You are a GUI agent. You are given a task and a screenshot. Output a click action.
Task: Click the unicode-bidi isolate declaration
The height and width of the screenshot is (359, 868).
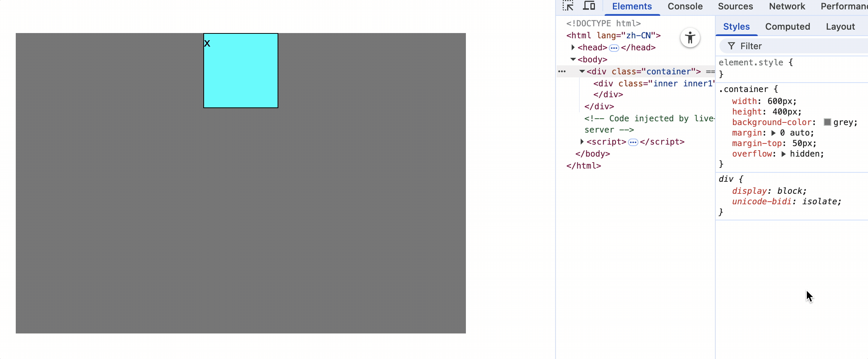point(787,202)
